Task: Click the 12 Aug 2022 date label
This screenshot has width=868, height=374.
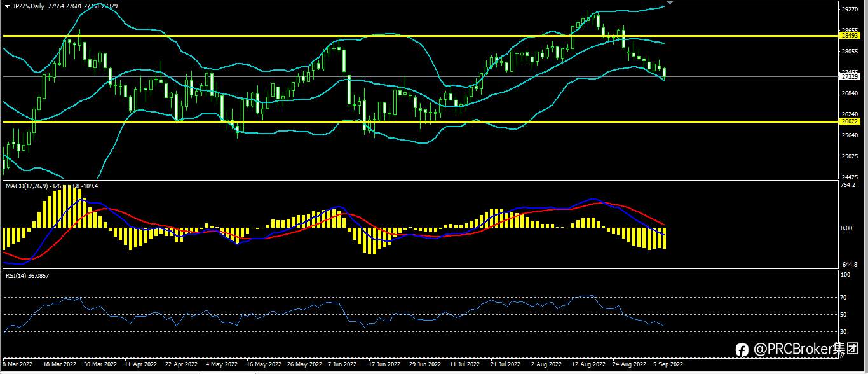Action: coord(588,364)
